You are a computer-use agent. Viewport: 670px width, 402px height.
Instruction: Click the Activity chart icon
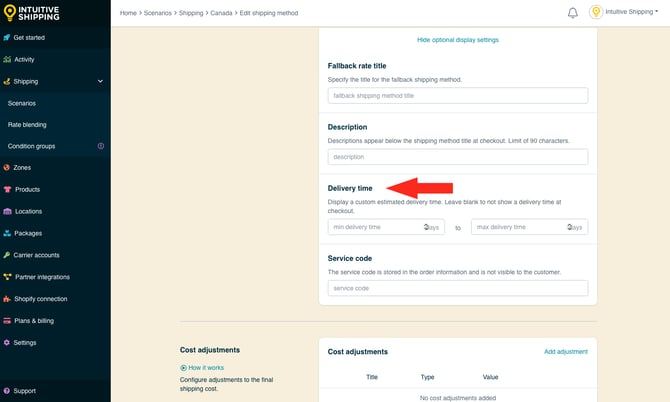pyautogui.click(x=7, y=59)
